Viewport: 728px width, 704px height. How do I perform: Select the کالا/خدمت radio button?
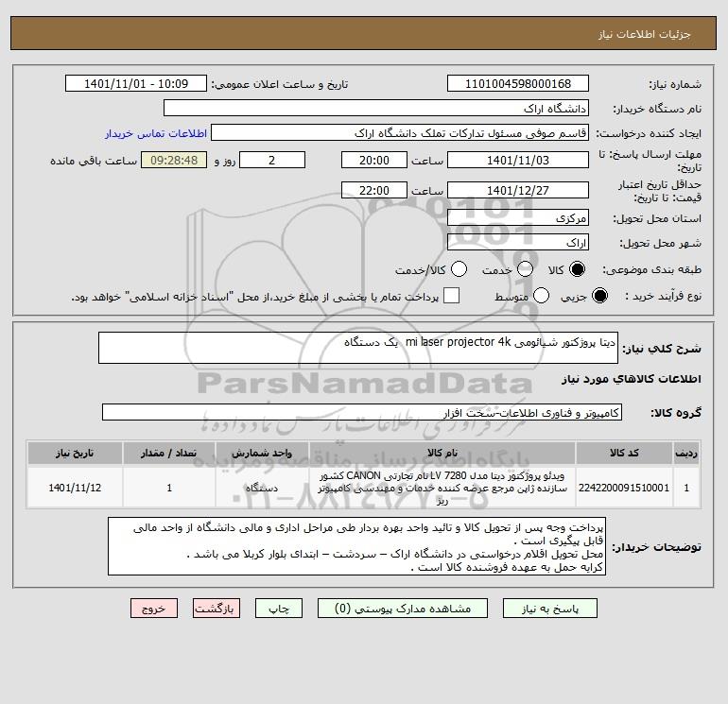(x=459, y=269)
